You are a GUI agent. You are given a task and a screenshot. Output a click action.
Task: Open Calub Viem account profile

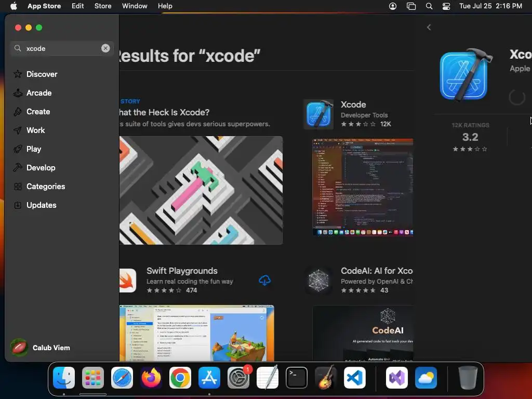point(41,348)
